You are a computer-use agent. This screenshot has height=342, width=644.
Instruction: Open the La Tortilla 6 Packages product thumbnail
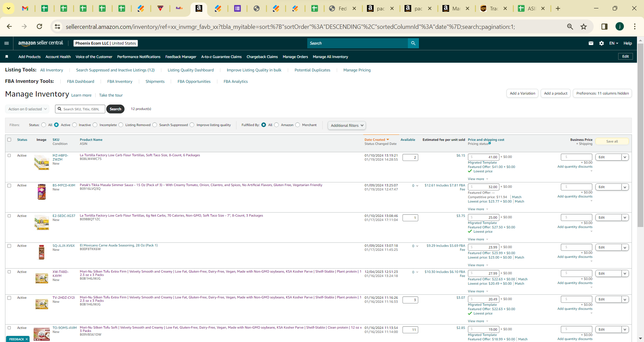tap(42, 162)
